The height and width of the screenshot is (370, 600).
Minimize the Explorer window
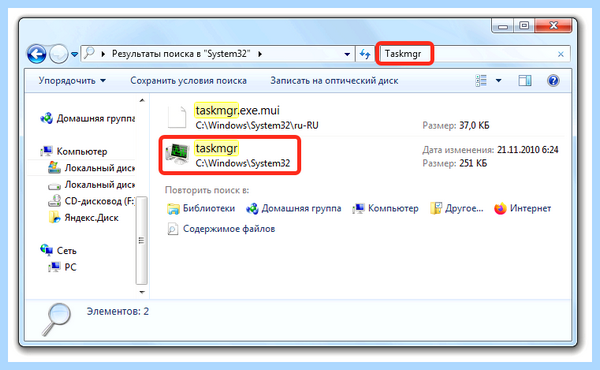pos(503,26)
